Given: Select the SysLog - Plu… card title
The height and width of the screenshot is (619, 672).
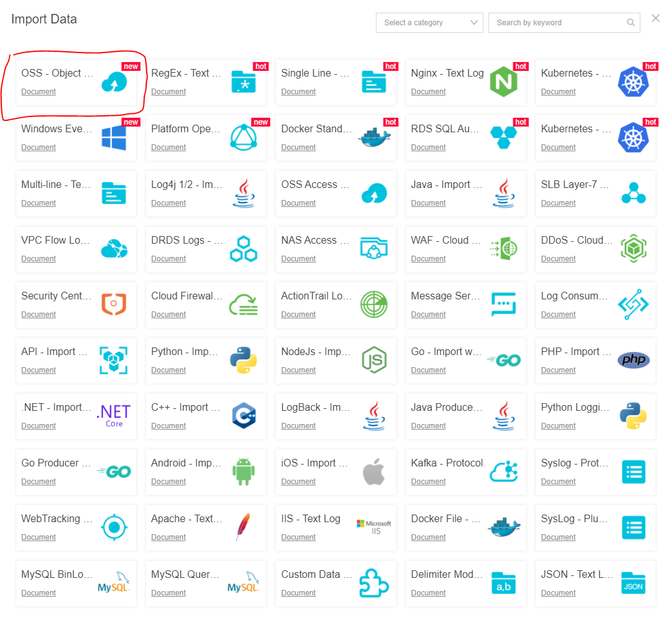Looking at the screenshot, I should click(x=575, y=519).
